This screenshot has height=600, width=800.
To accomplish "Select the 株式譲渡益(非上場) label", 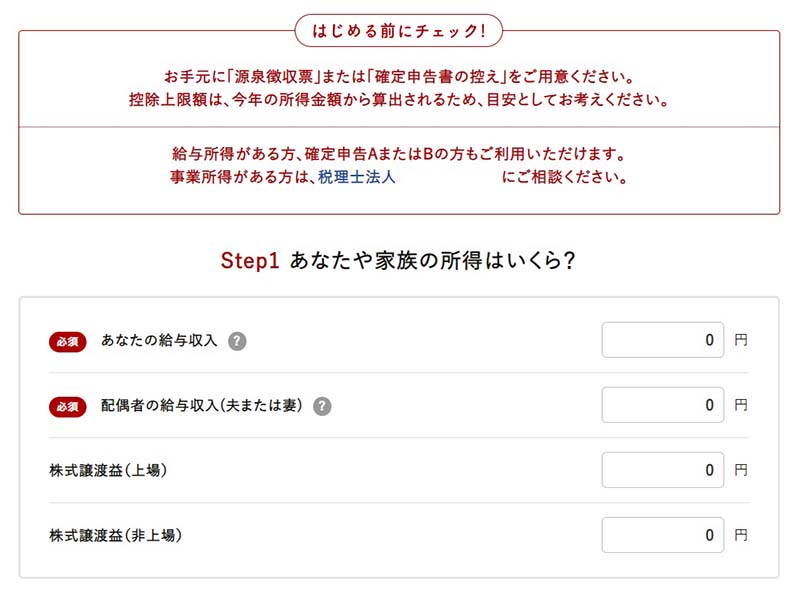I will 115,535.
